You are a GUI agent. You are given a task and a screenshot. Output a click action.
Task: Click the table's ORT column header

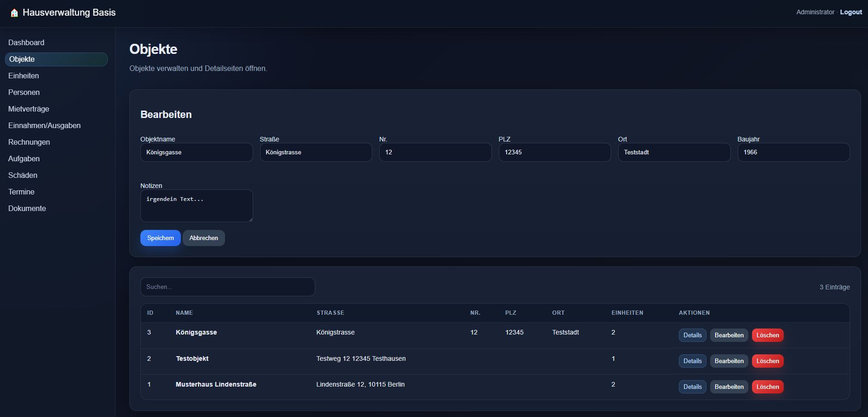coord(558,313)
